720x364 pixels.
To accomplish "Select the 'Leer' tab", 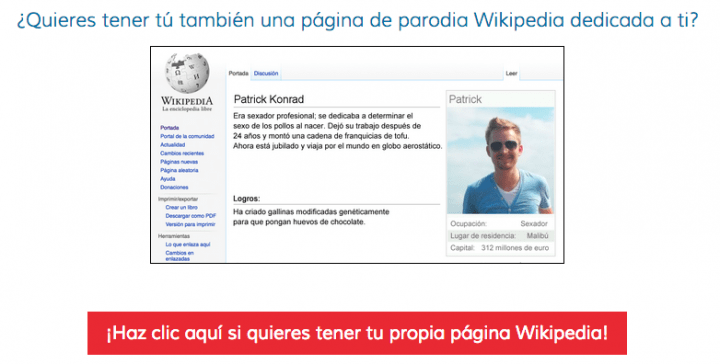I will (x=511, y=73).
